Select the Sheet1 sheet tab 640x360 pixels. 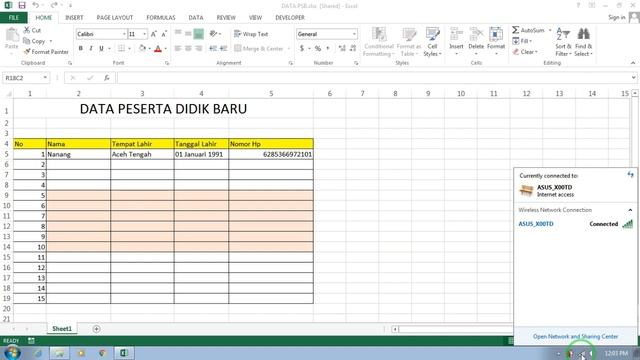click(x=62, y=329)
